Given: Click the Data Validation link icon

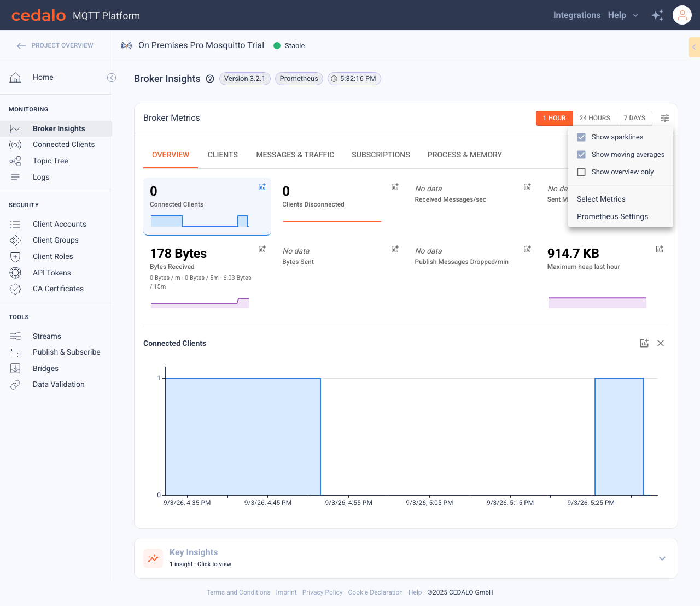Looking at the screenshot, I should pyautogui.click(x=15, y=385).
